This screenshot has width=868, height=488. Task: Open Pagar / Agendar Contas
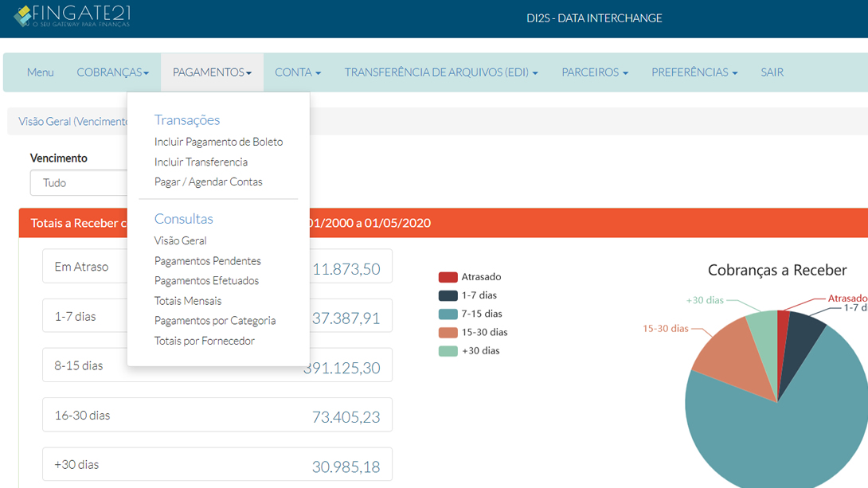point(208,182)
